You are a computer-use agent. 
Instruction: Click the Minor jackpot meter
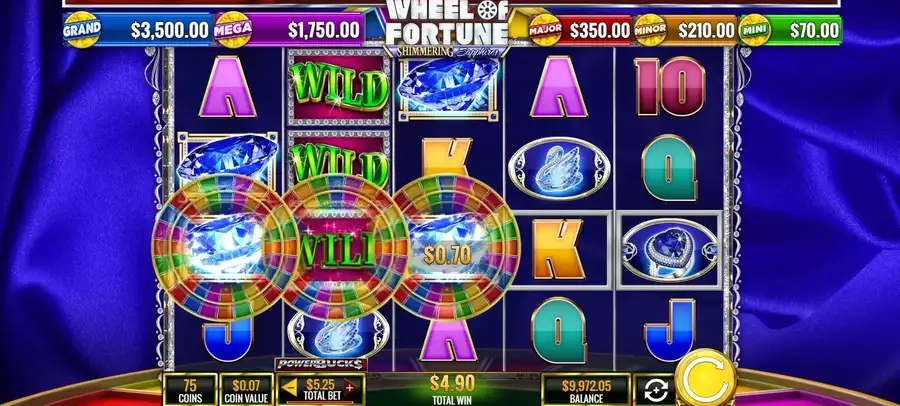pos(685,30)
